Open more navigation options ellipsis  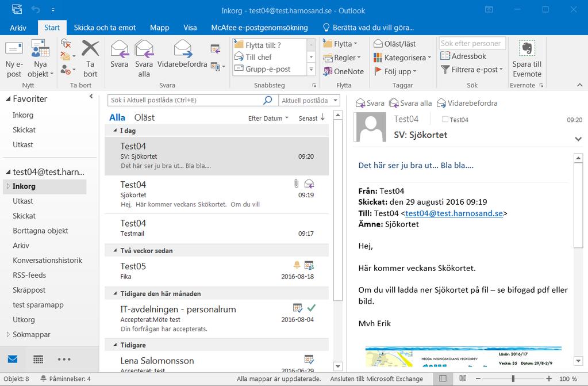64,360
